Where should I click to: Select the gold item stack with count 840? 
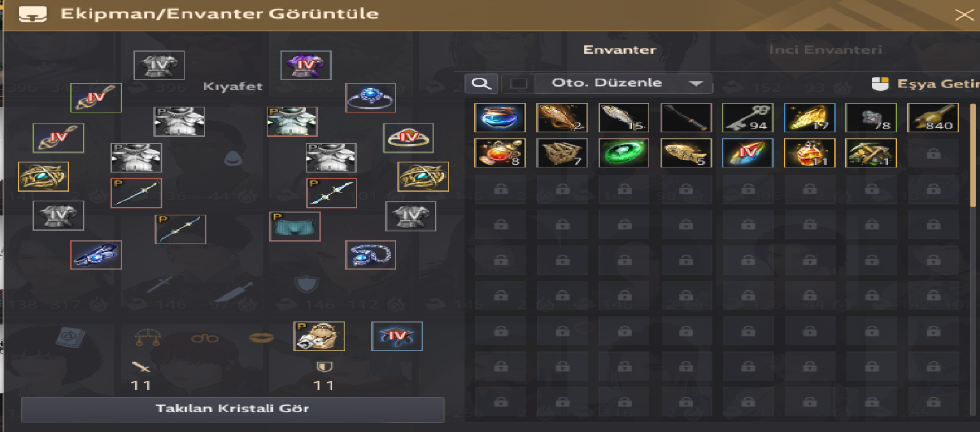[x=933, y=118]
